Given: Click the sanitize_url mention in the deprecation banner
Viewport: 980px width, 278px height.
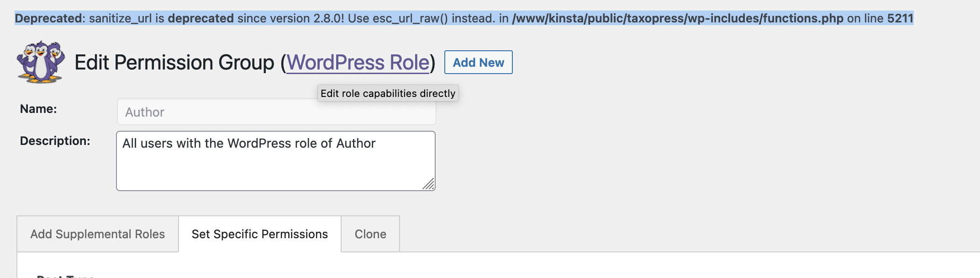Looking at the screenshot, I should [x=120, y=18].
